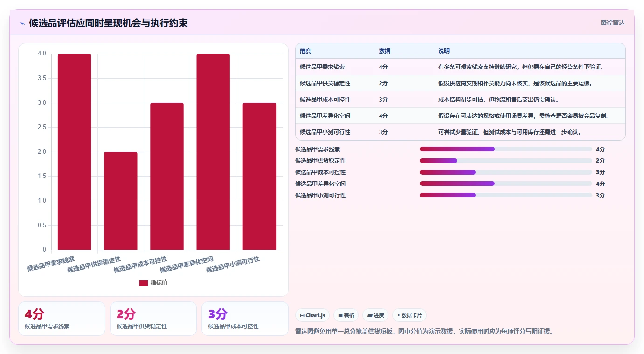Click the 候选品甲差异化空间 progress bar
Viewport: 644px width, 354px height.
pyautogui.click(x=506, y=184)
